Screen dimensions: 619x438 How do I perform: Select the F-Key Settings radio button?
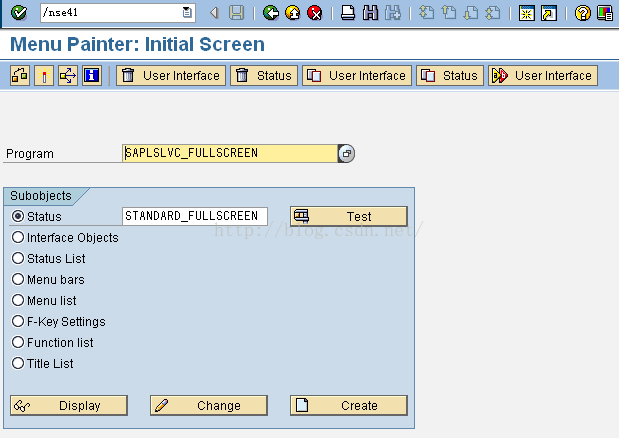(x=18, y=321)
